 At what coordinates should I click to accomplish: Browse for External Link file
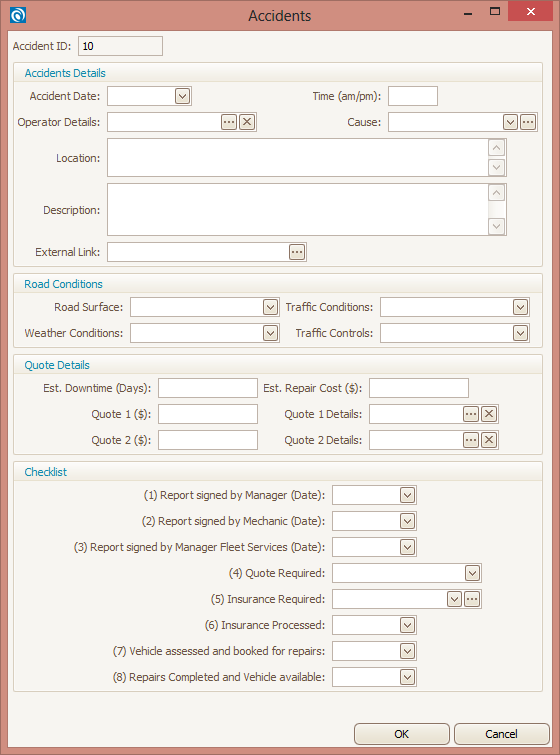coord(297,252)
